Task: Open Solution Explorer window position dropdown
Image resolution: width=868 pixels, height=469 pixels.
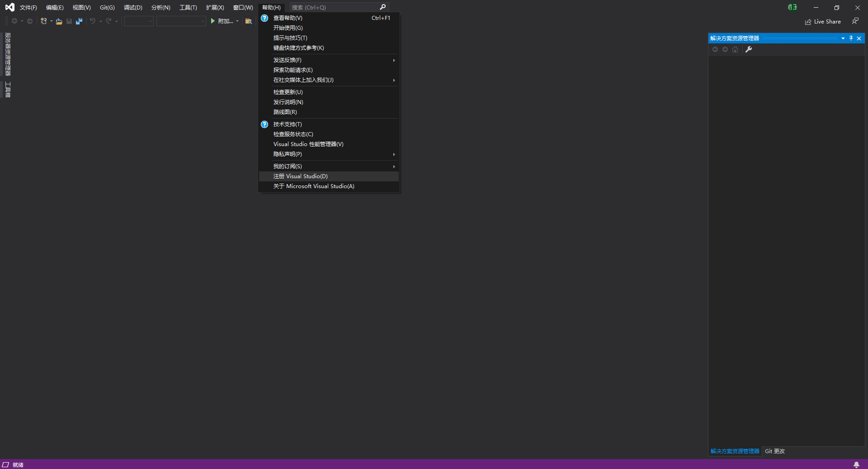Action: coord(843,38)
